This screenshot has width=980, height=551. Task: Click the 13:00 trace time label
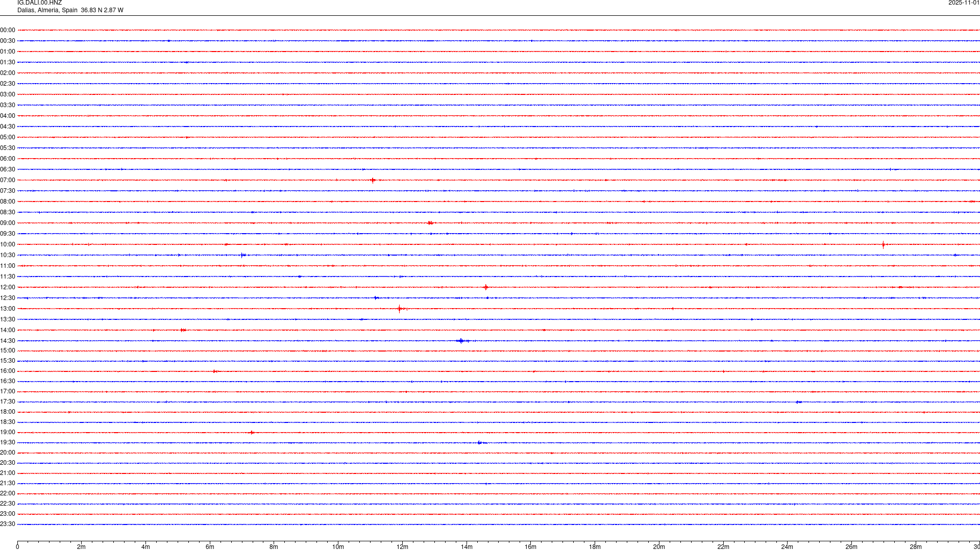(x=8, y=309)
